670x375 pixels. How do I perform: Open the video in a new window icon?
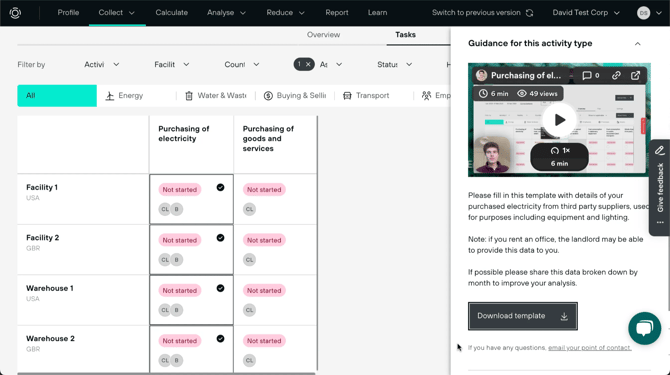pos(635,76)
